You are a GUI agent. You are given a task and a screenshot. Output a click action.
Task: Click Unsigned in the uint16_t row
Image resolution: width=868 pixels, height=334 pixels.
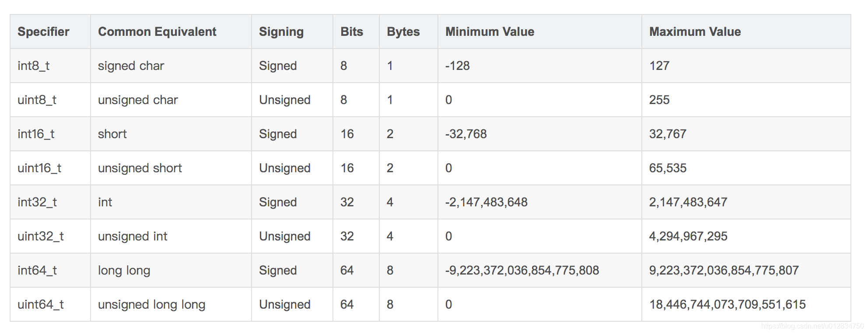tap(285, 168)
